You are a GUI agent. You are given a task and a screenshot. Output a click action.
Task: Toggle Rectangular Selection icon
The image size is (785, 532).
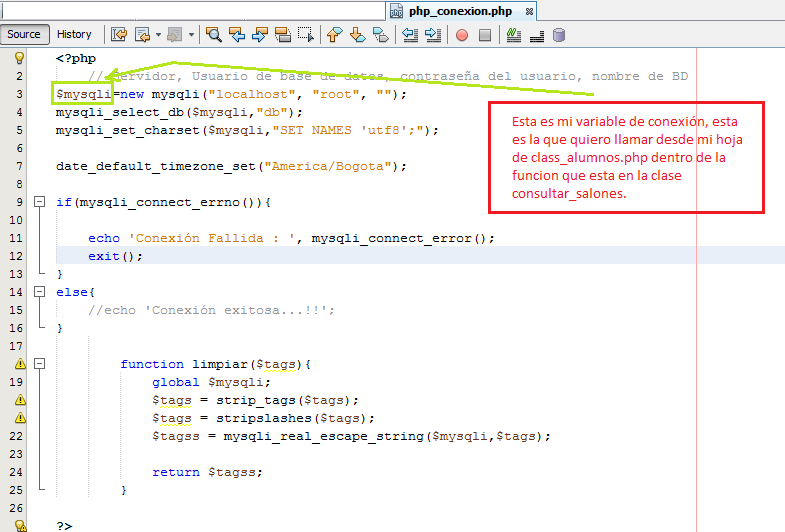(306, 35)
